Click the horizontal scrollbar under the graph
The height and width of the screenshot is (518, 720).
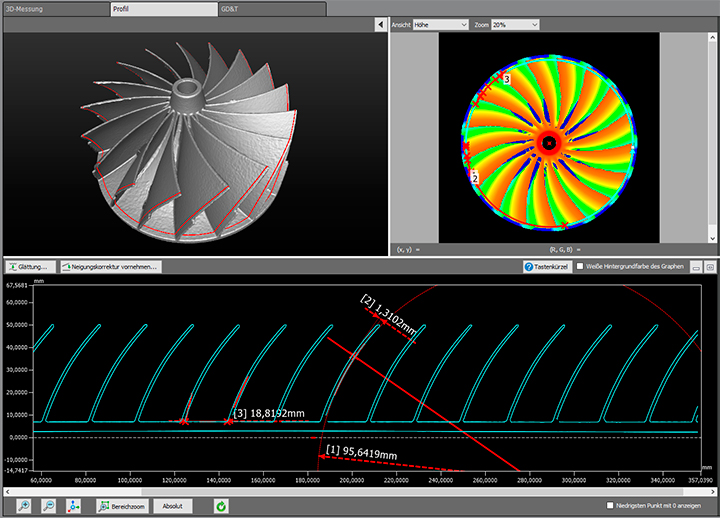[360, 491]
